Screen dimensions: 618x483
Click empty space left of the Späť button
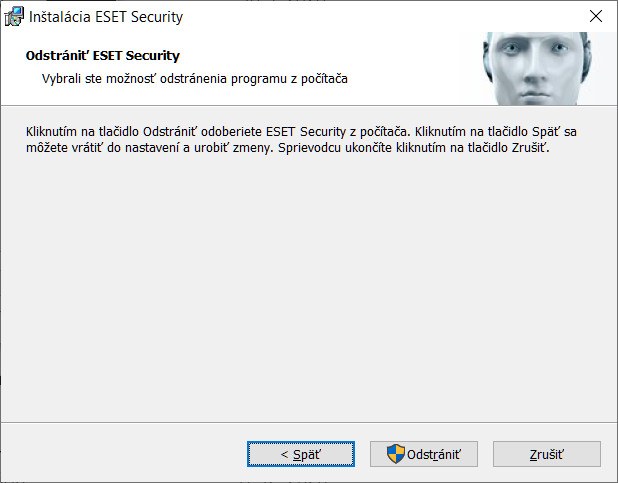pos(122,453)
